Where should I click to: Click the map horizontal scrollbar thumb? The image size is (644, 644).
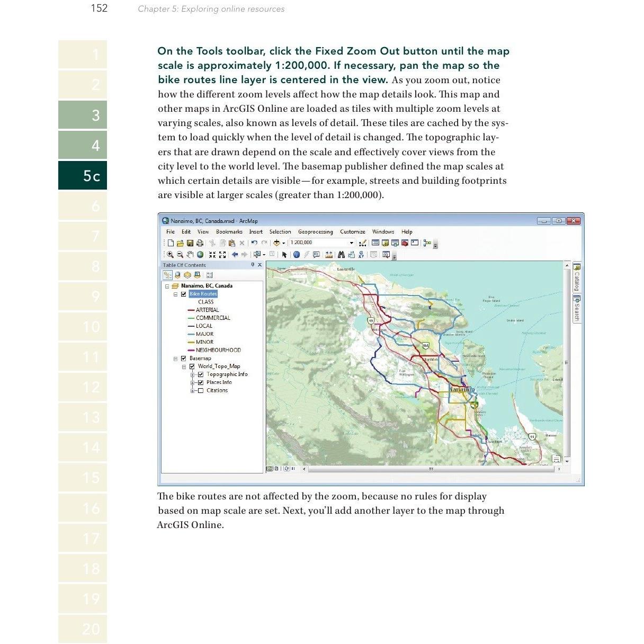click(431, 469)
